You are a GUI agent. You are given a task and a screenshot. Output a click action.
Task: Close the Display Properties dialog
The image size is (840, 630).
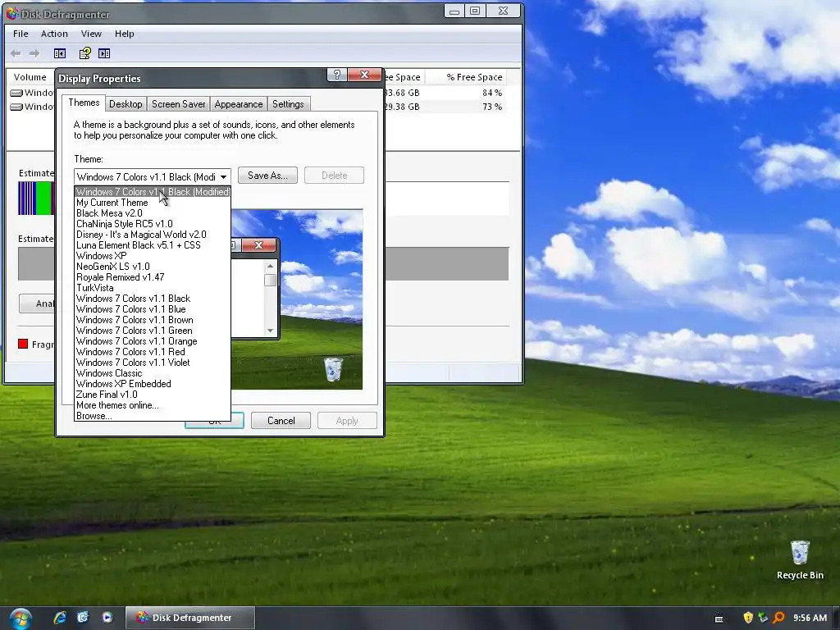[x=364, y=75]
